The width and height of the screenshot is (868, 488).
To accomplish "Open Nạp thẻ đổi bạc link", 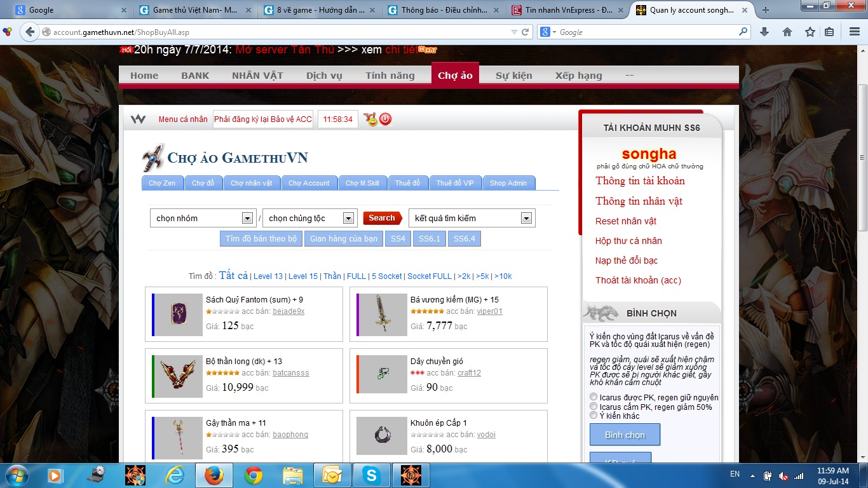I will coord(627,261).
